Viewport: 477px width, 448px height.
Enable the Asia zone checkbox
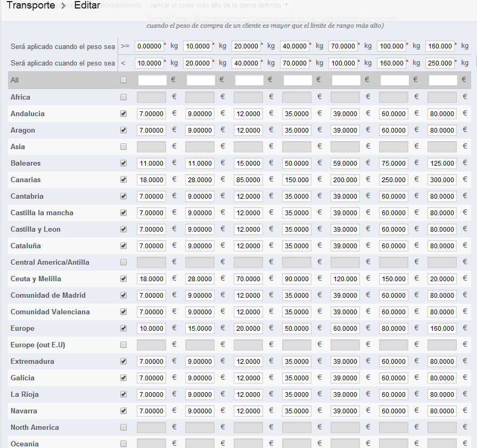(123, 146)
